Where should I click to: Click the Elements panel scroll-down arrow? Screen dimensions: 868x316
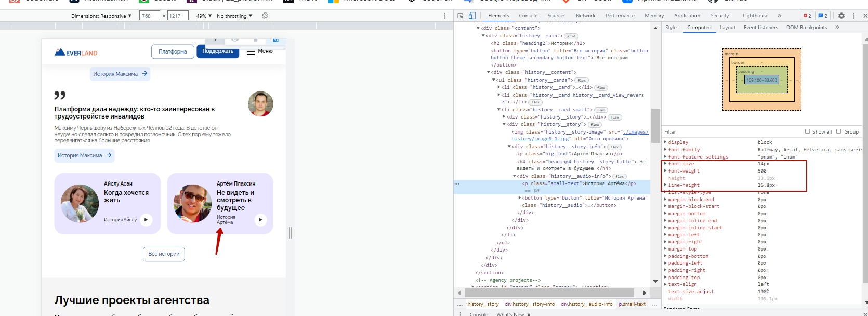pyautogui.click(x=655, y=281)
